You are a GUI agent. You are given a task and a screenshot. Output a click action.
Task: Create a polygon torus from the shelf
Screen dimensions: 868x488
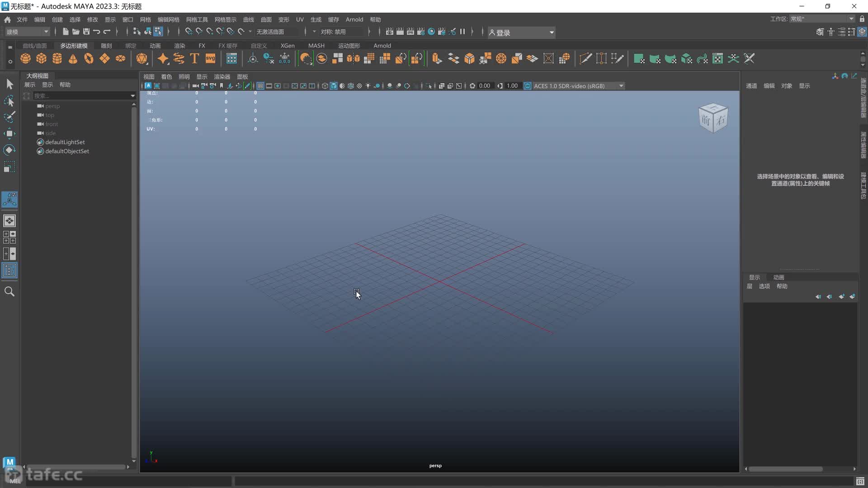[89, 59]
